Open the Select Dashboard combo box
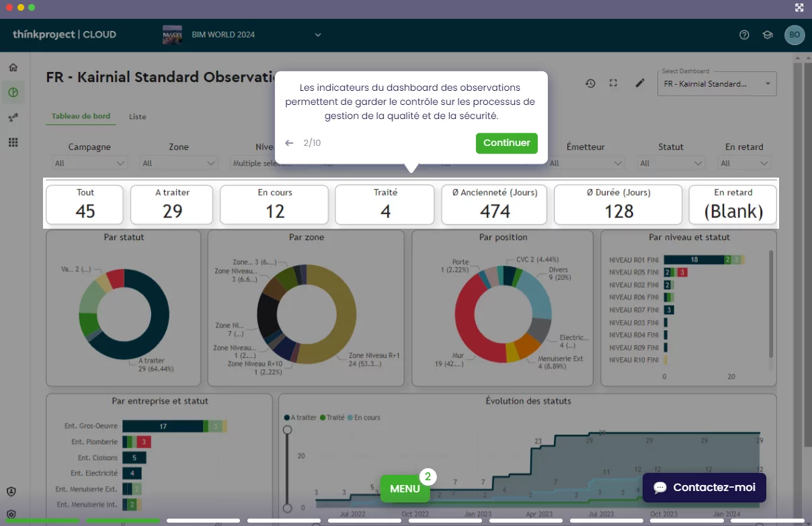Viewport: 812px width, 526px height. pos(717,84)
